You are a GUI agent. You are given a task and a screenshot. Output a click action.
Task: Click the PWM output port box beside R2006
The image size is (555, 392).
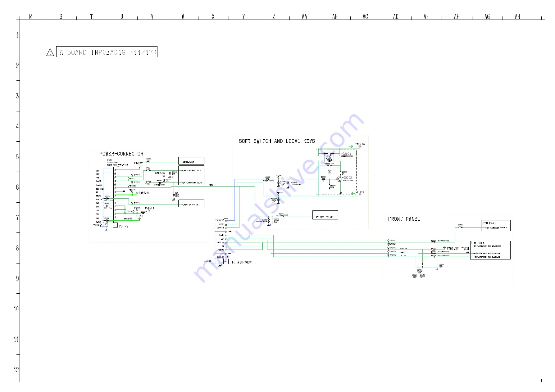click(191, 161)
